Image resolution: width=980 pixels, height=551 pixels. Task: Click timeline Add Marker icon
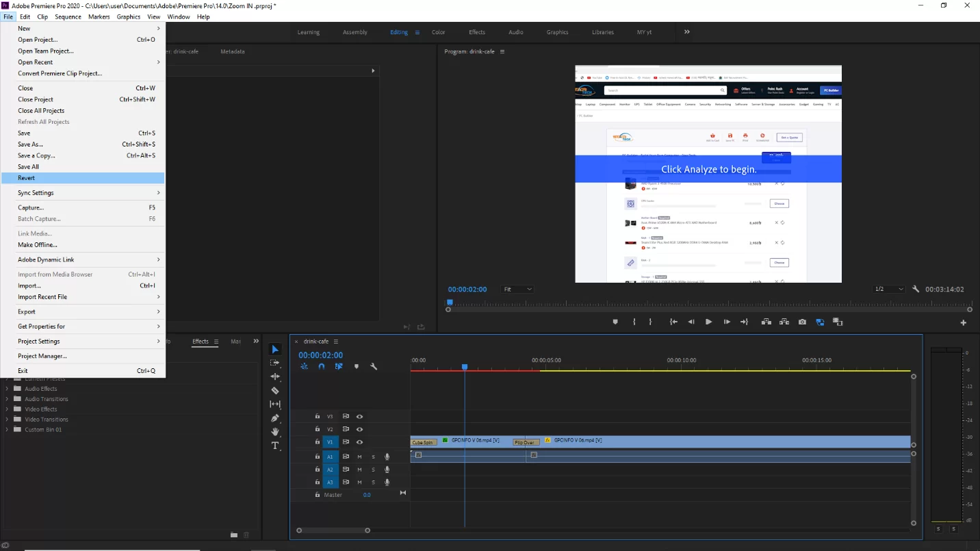356,367
